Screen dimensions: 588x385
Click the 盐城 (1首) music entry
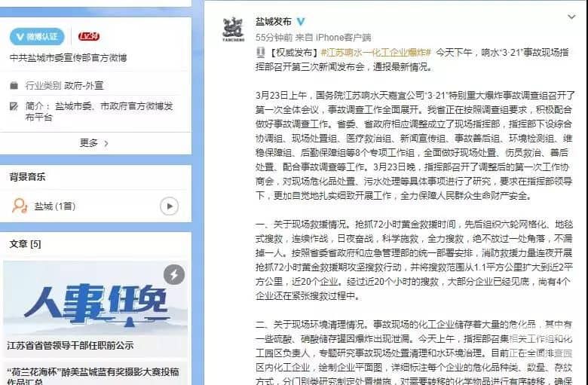tap(55, 206)
